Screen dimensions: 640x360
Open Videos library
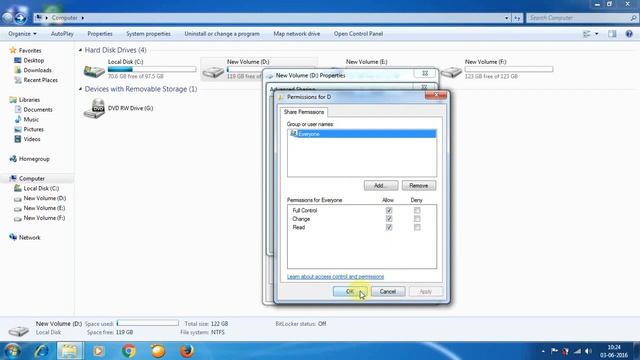32,139
